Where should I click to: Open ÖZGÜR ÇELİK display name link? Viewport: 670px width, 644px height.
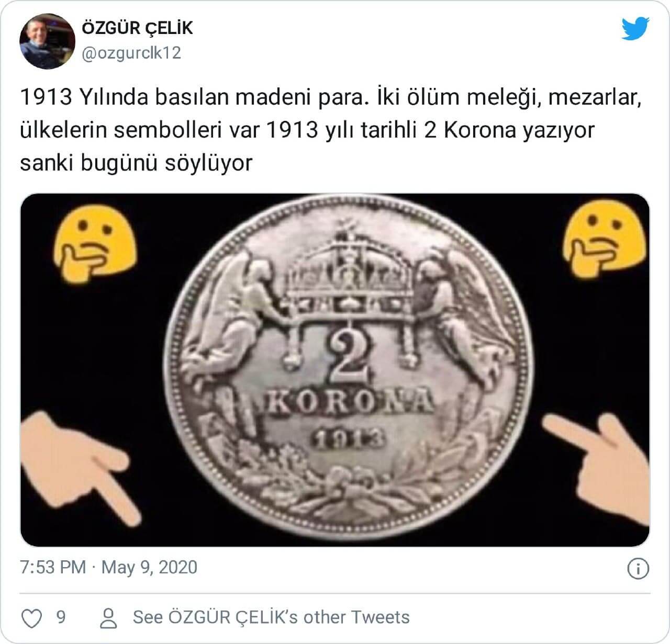[x=138, y=28]
